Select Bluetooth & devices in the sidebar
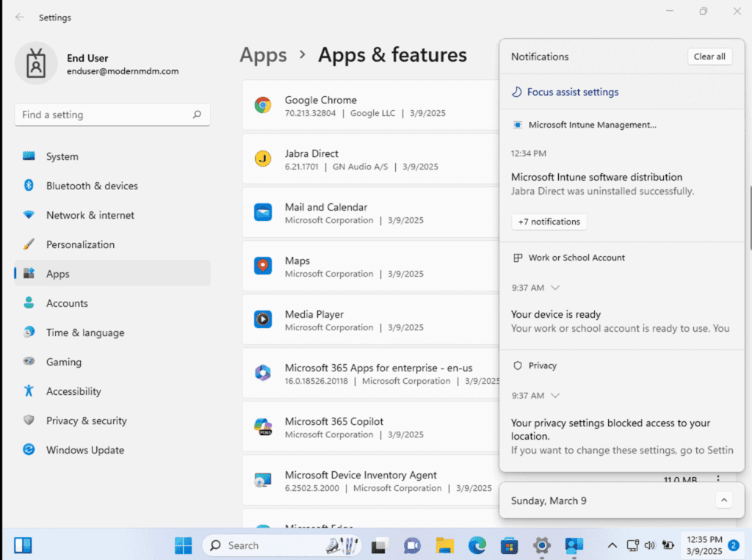This screenshot has height=560, width=752. tap(92, 186)
